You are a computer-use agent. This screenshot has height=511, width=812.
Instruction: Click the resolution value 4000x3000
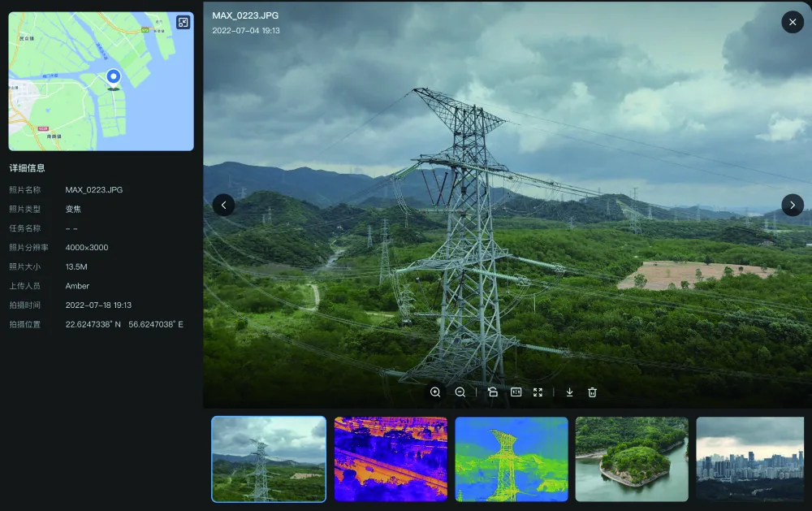click(87, 248)
